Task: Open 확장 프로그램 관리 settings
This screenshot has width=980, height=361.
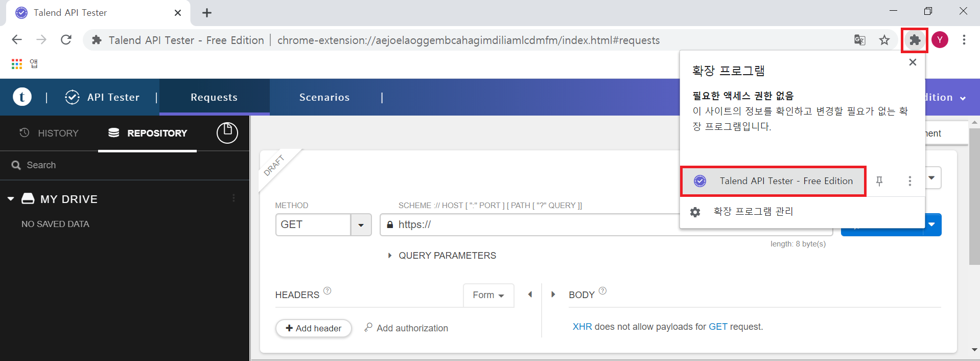Action: coord(802,212)
